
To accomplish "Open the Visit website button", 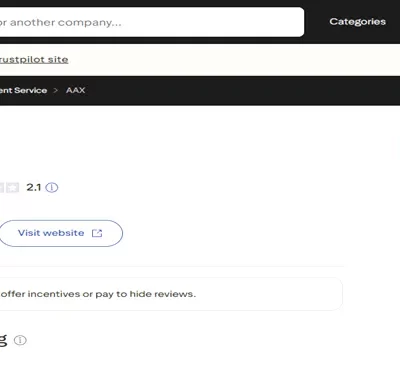I will pyautogui.click(x=61, y=233).
